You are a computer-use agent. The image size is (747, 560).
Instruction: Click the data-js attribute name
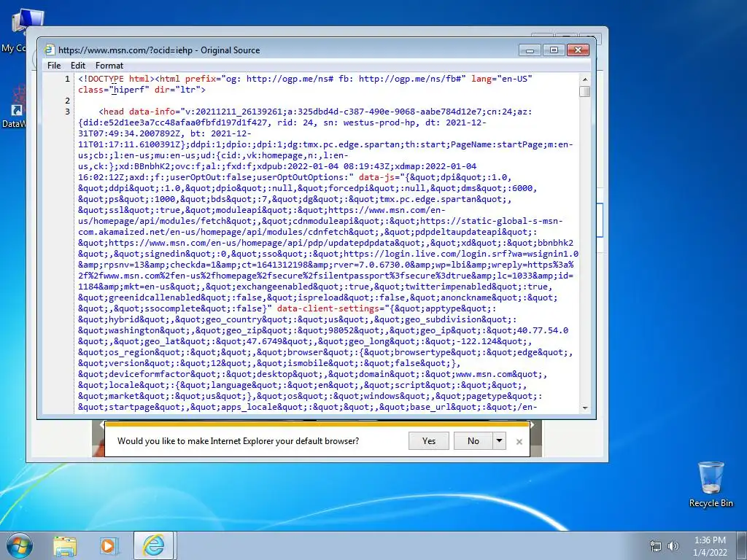click(376, 177)
